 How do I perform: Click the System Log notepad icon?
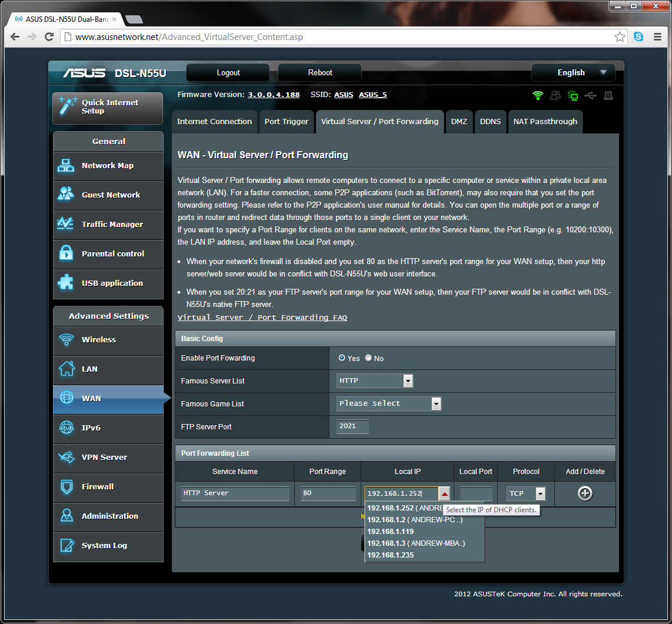pyautogui.click(x=66, y=545)
